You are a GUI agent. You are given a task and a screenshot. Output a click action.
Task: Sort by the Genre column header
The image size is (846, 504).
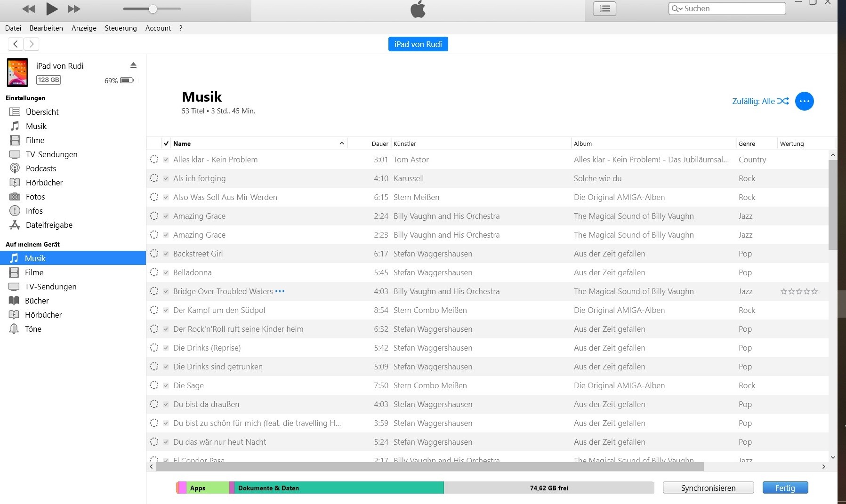(x=757, y=144)
